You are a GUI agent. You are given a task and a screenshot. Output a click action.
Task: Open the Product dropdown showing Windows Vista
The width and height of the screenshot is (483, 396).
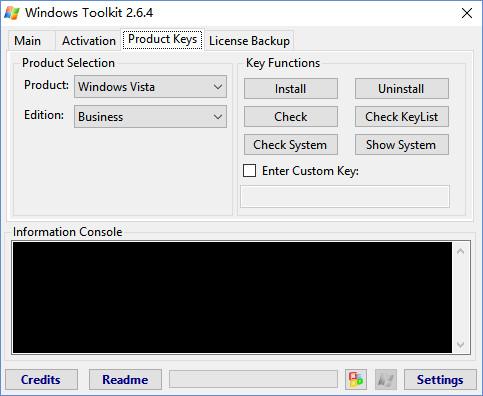pyautogui.click(x=150, y=87)
